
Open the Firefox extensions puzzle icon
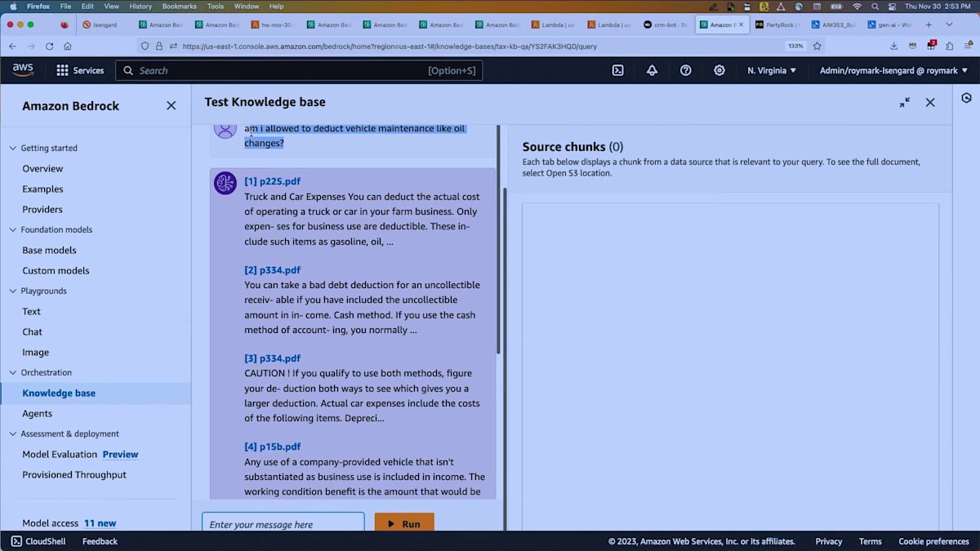pos(950,47)
